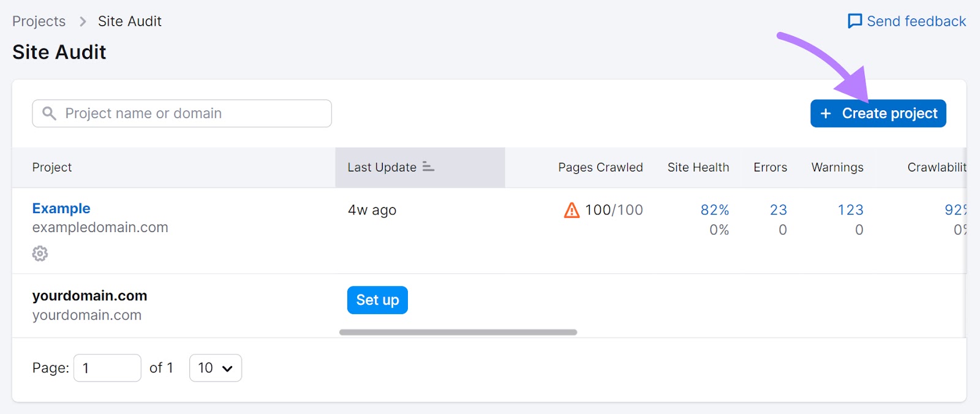Click the bold yourdomain.com project name
The width and height of the screenshot is (980, 414).
tap(89, 296)
